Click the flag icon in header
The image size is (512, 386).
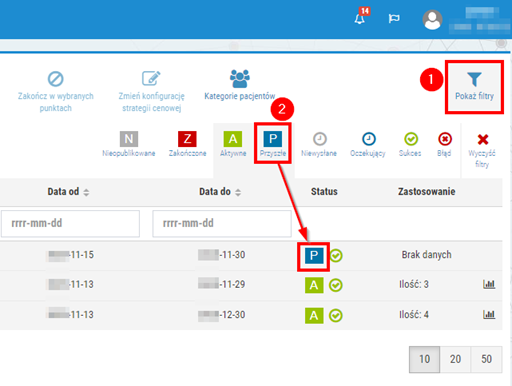click(394, 18)
